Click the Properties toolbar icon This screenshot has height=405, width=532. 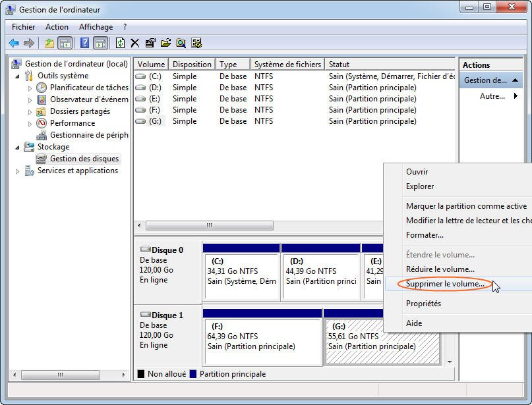(150, 43)
